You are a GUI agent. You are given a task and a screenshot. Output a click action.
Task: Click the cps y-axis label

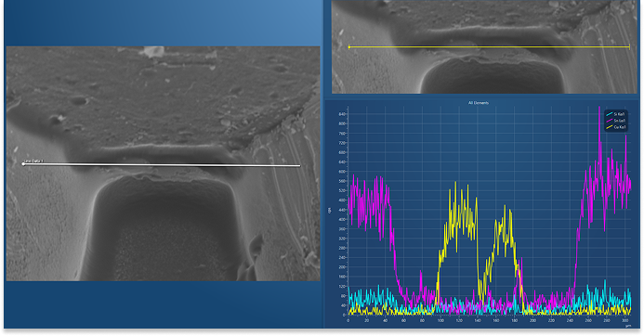[329, 210]
